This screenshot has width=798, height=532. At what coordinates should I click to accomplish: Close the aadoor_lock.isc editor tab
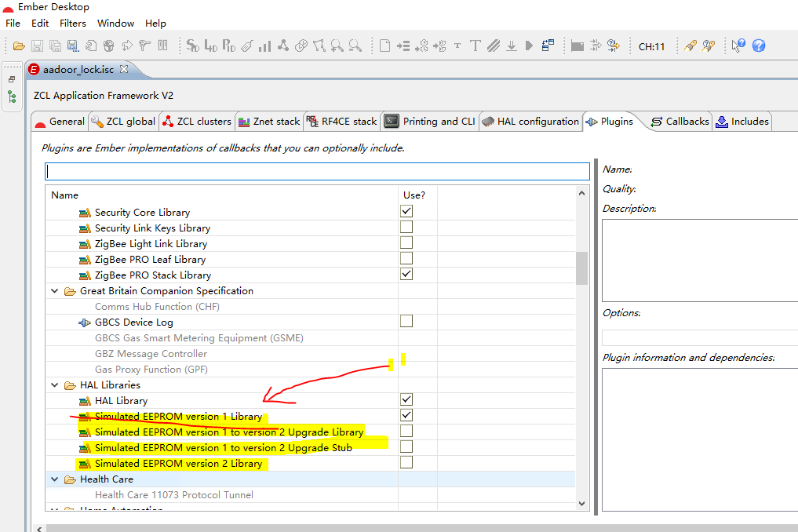click(124, 69)
